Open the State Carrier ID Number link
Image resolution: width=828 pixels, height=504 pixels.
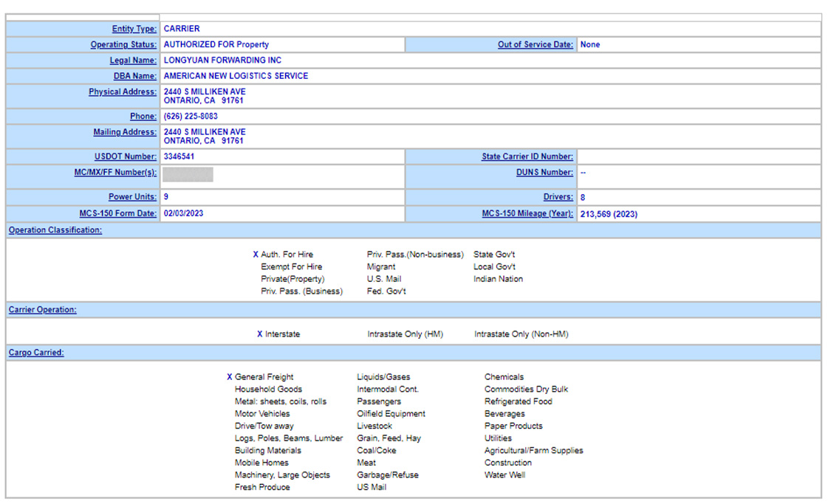pos(527,156)
